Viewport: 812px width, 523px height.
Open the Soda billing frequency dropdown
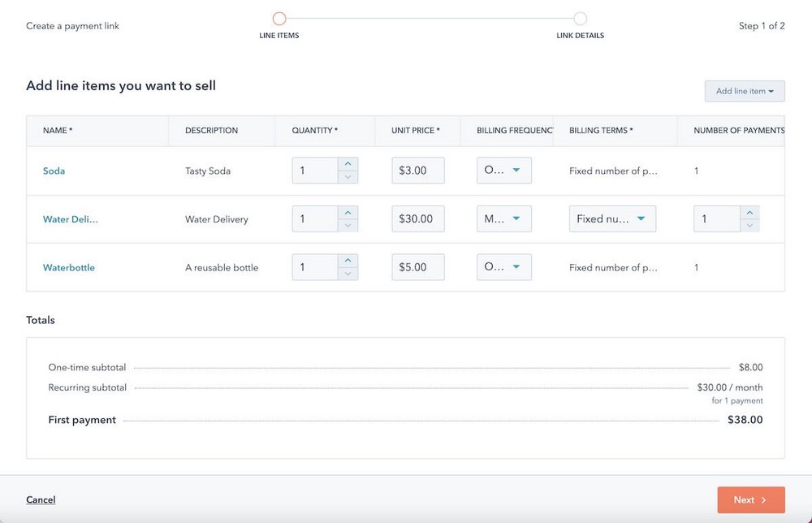point(504,171)
